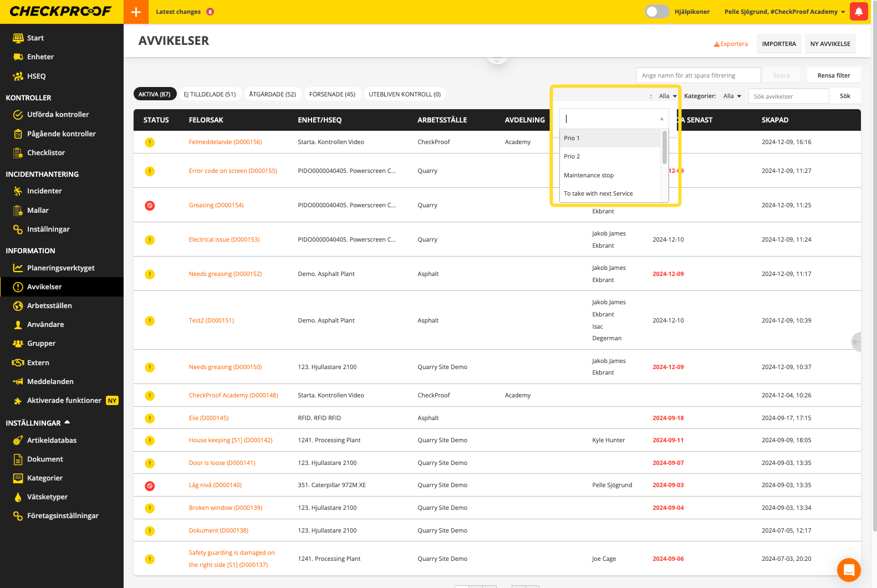Open the chat support bubble icon
This screenshot has width=877, height=588.
[x=848, y=569]
